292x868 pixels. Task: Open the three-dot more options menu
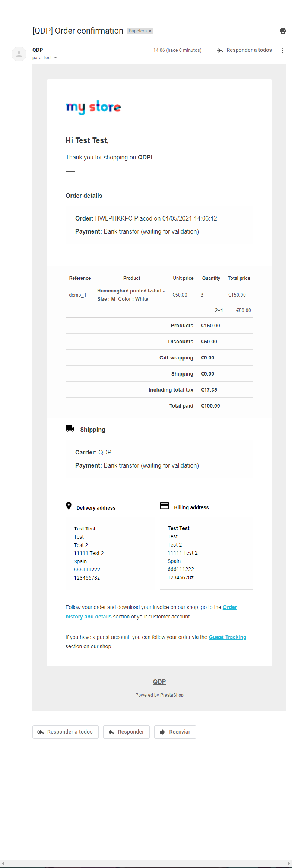coord(283,50)
